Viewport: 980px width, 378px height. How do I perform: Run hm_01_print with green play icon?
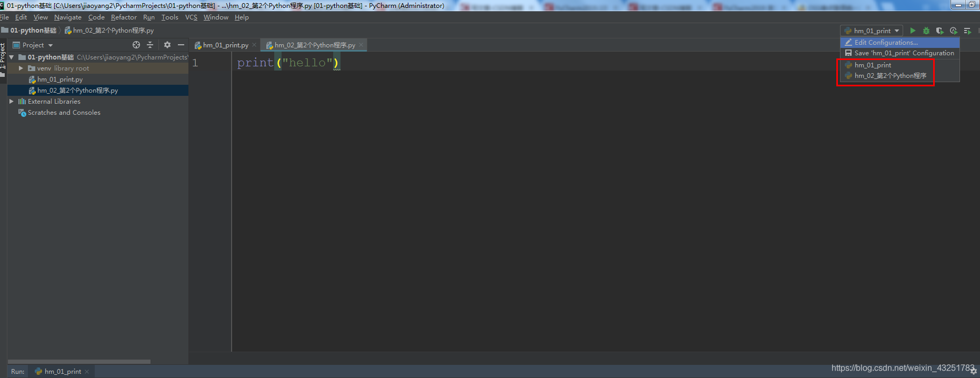(x=913, y=31)
